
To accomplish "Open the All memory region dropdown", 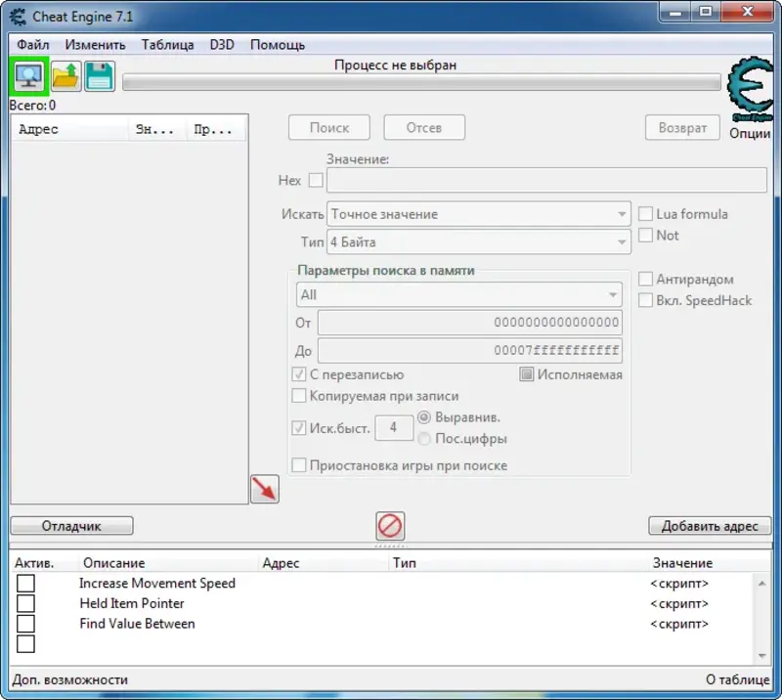I will (x=458, y=293).
